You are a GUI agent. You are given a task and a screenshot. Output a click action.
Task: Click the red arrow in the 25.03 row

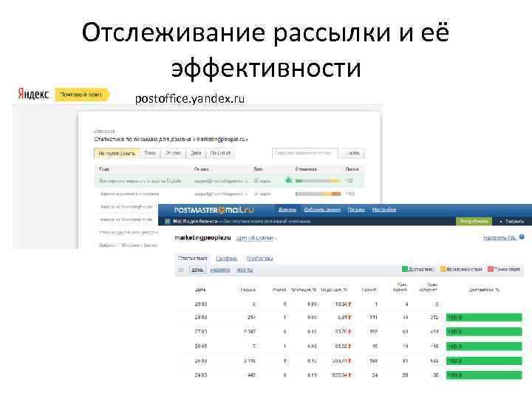[x=349, y=361]
